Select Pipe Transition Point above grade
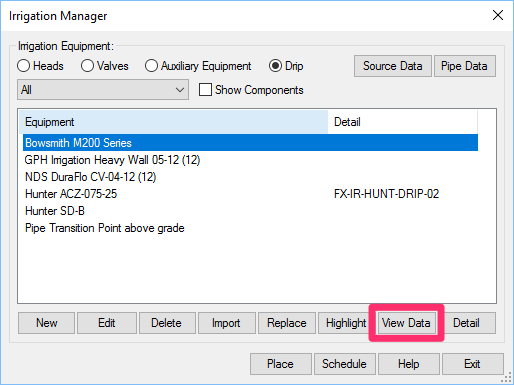Screen dimensions: 514x385 coord(250,228)
